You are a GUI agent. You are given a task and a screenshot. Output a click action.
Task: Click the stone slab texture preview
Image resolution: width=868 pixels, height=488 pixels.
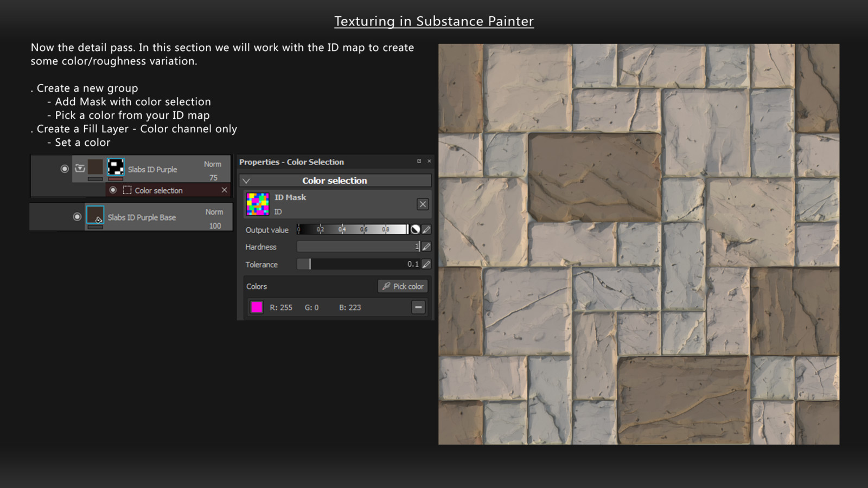coord(639,244)
